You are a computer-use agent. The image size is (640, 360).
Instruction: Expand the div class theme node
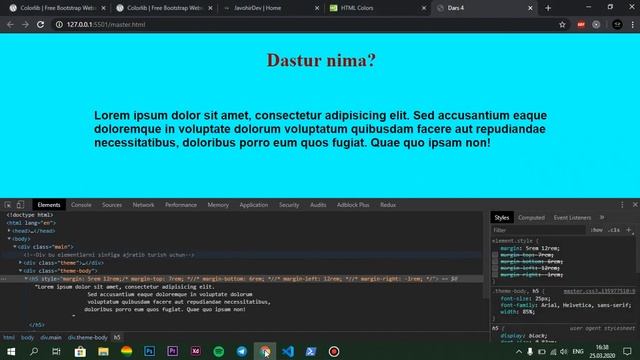coord(20,263)
